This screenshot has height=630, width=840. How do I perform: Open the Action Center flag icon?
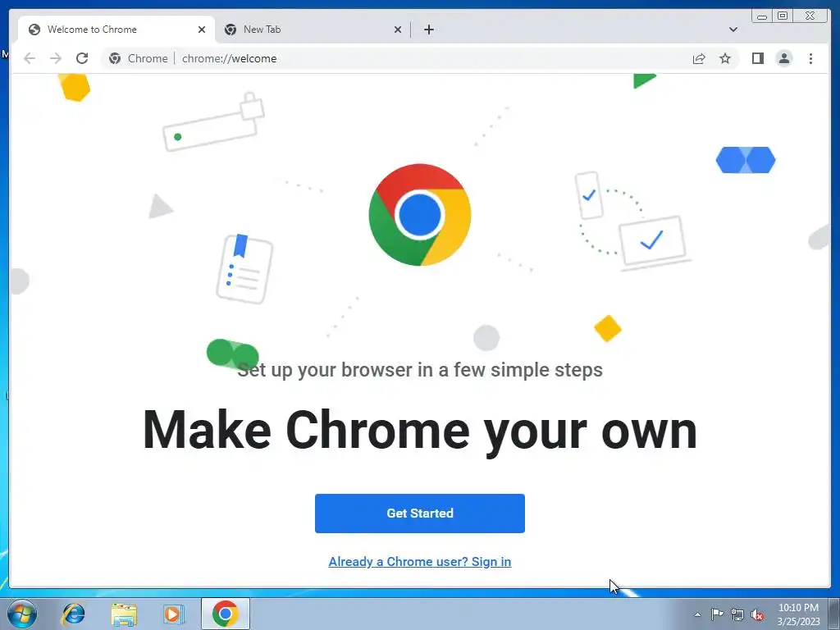717,614
